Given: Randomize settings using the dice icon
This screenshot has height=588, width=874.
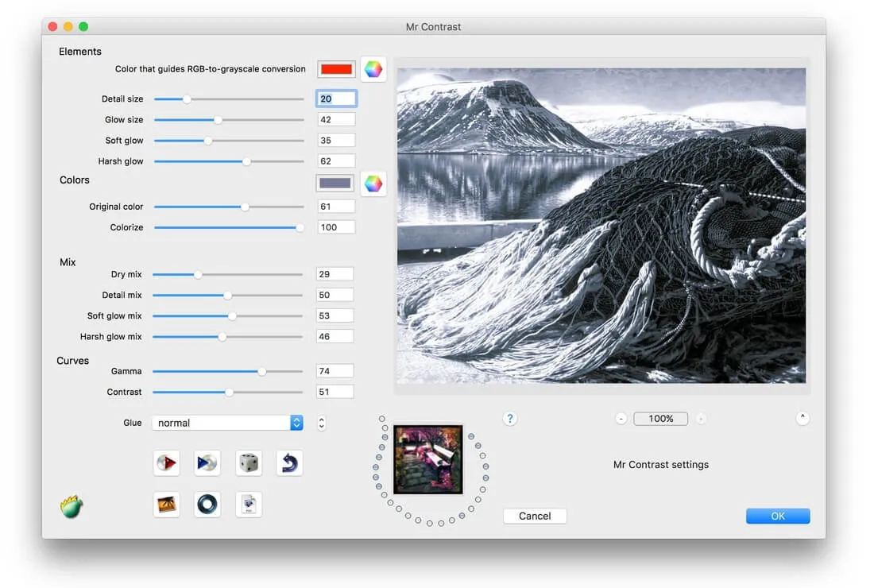Looking at the screenshot, I should pos(249,462).
